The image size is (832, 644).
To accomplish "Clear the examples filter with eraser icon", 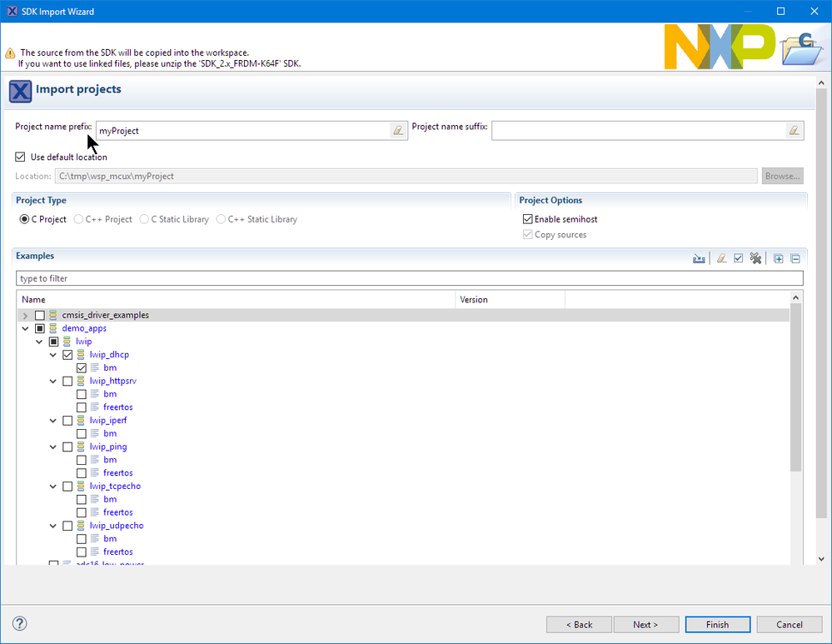I will coord(721,258).
